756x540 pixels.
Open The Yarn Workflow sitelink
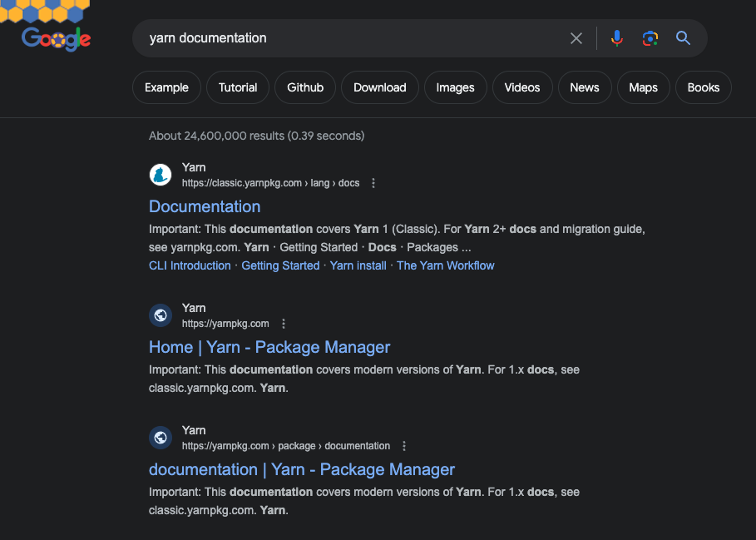pos(446,265)
